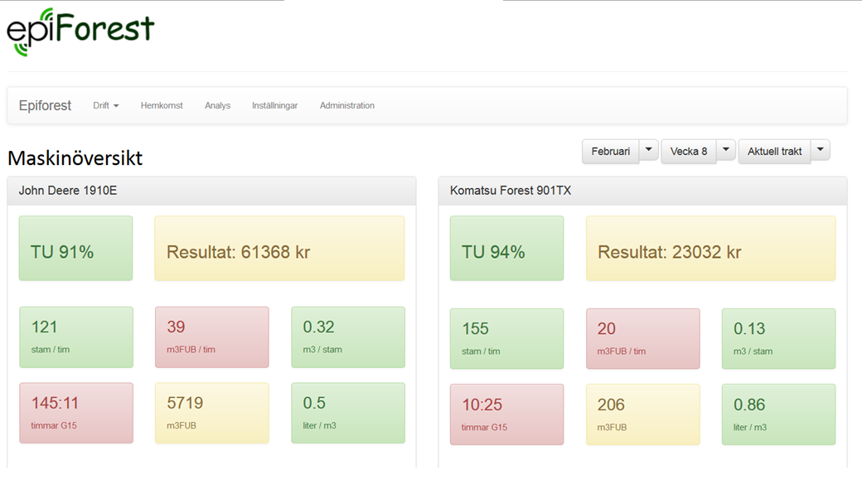Image resolution: width=862 pixels, height=504 pixels.
Task: Open the Drift dropdown menu
Action: click(x=105, y=105)
